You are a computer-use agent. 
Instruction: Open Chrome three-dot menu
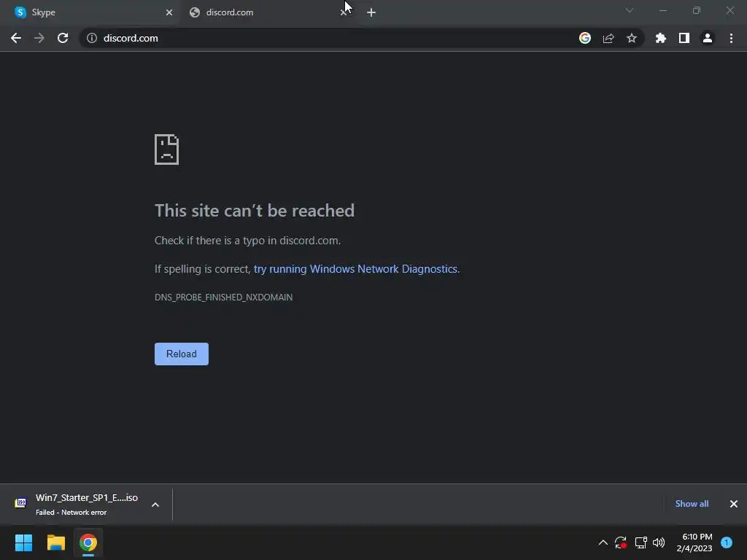pos(731,38)
